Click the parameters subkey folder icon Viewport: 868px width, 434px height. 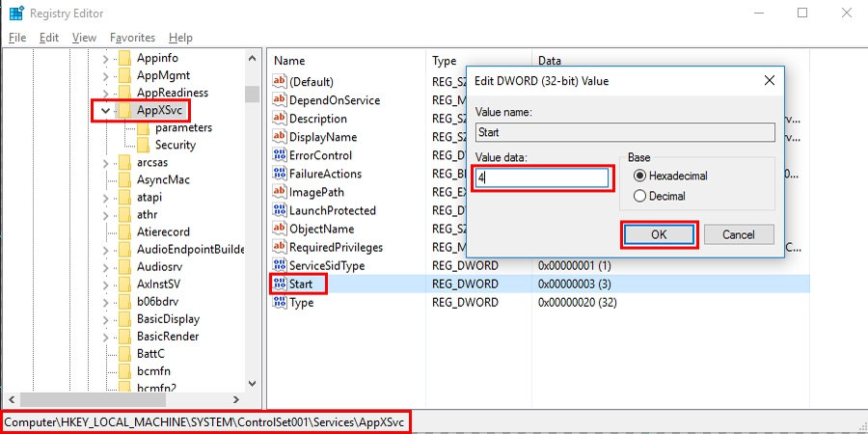(x=144, y=127)
